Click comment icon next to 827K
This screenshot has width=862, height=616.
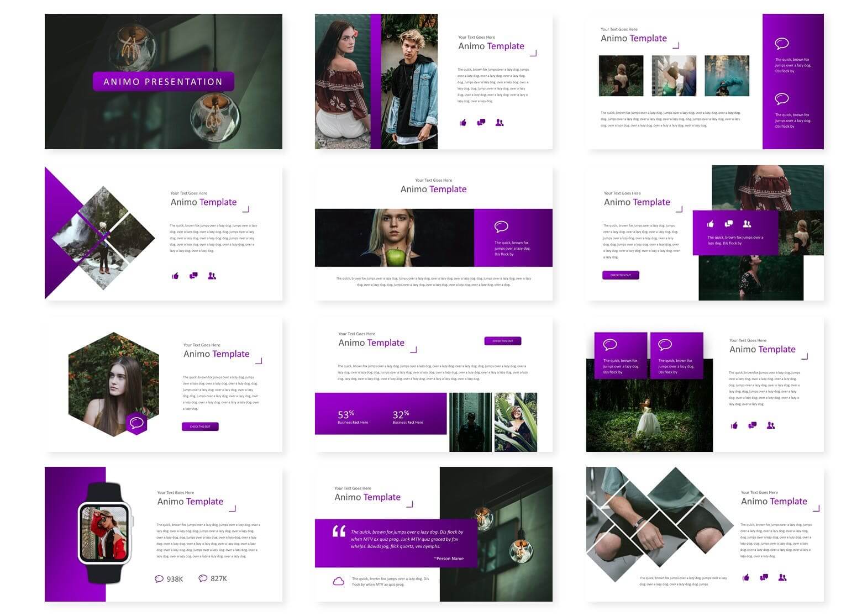pos(203,578)
